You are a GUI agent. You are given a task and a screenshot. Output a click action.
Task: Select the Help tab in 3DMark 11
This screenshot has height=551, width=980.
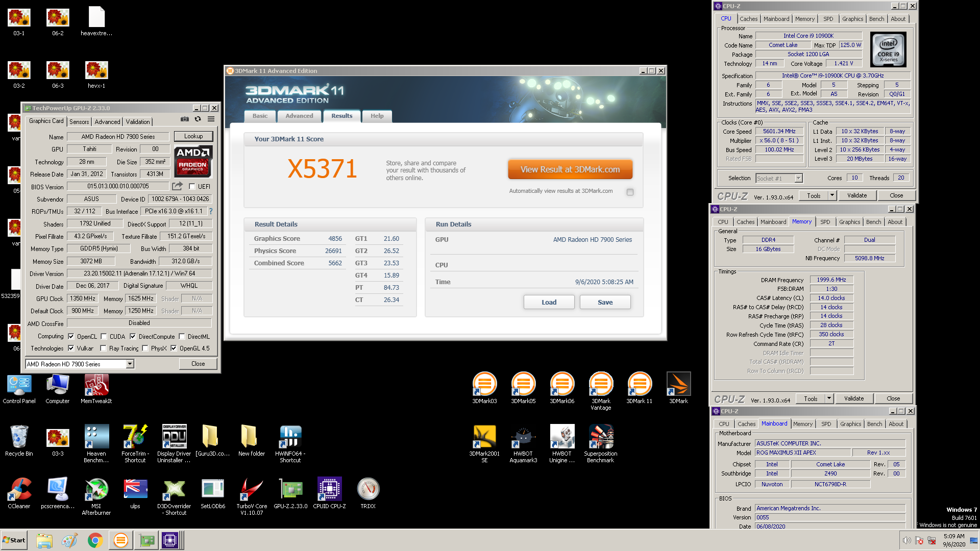pyautogui.click(x=377, y=116)
